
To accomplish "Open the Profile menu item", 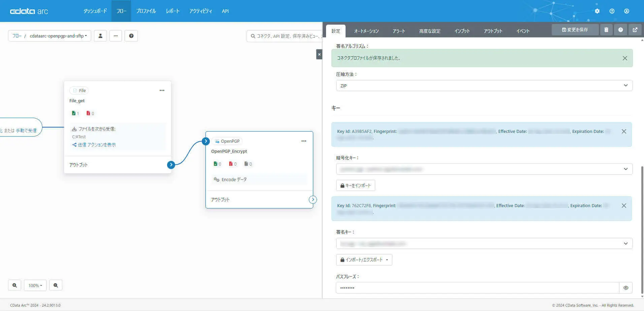I will (146, 11).
